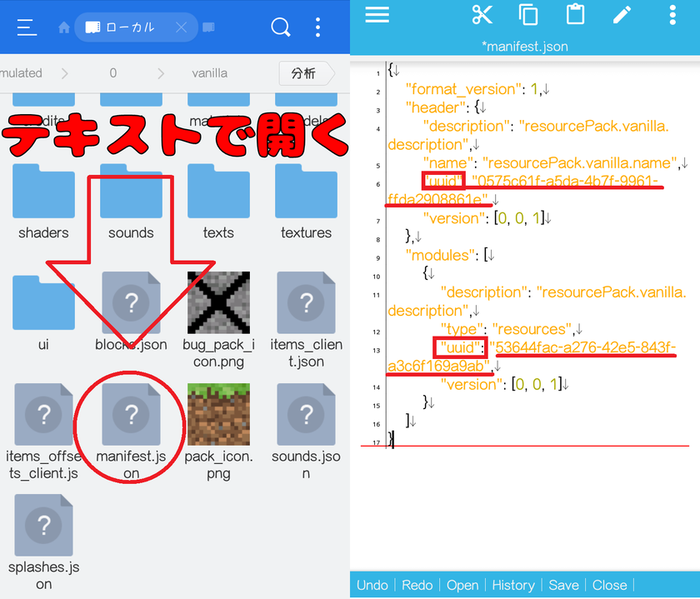The height and width of the screenshot is (599, 700).
Task: Open sounds.json file
Action: (x=307, y=432)
